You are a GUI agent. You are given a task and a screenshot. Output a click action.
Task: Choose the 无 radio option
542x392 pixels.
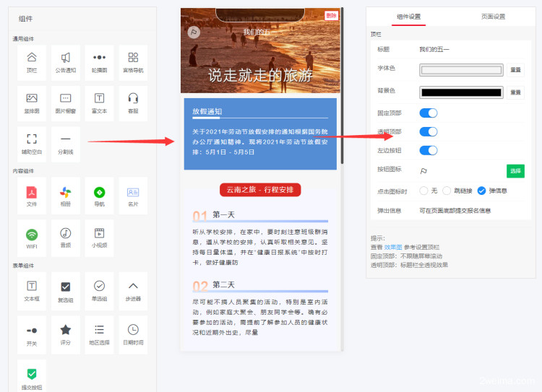coord(425,191)
